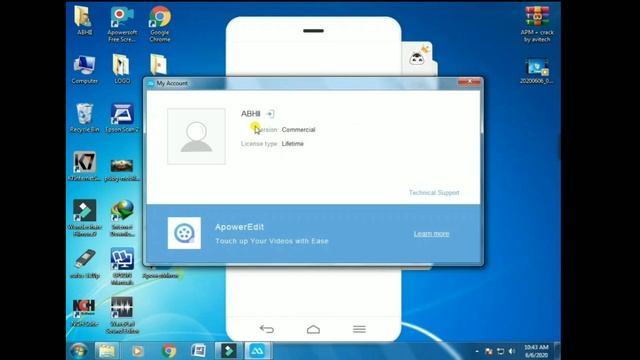This screenshot has width=640, height=360.
Task: Click Chrome icon in the taskbar
Action: point(169,351)
